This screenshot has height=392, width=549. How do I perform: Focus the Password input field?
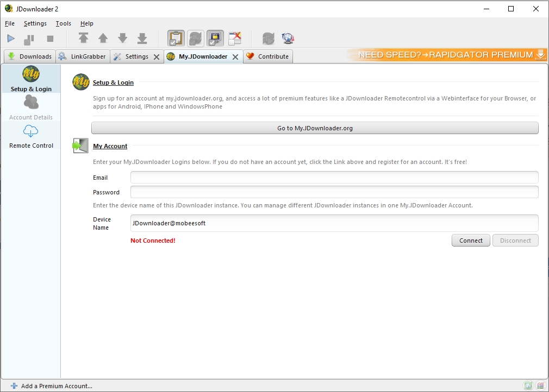(x=334, y=192)
